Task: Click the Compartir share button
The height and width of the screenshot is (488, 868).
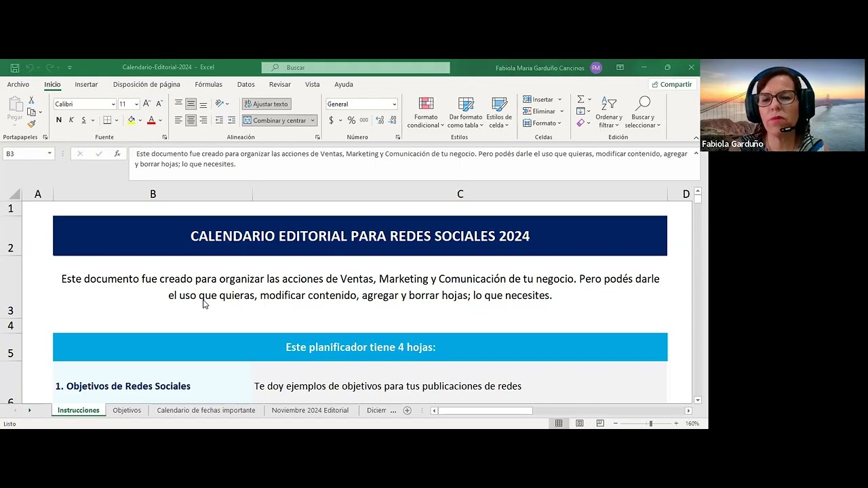Action: click(671, 85)
